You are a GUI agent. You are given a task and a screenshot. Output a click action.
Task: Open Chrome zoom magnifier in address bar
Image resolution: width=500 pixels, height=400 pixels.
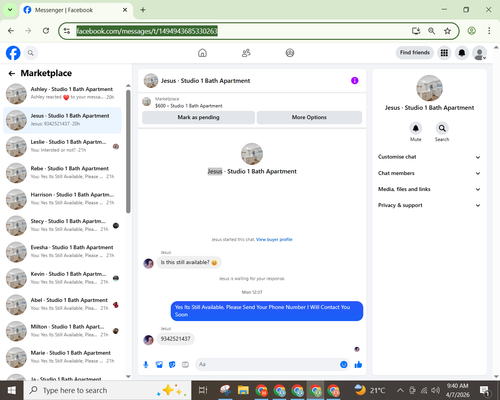coord(431,31)
